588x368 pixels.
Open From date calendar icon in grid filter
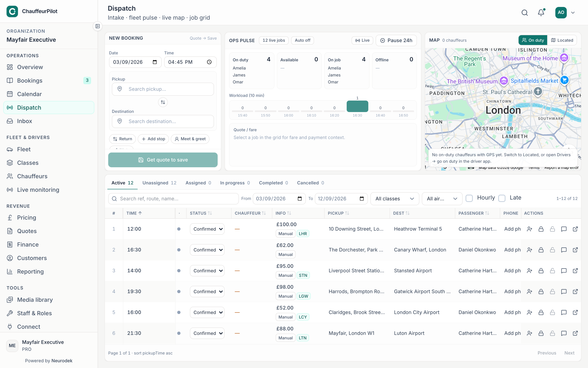300,199
